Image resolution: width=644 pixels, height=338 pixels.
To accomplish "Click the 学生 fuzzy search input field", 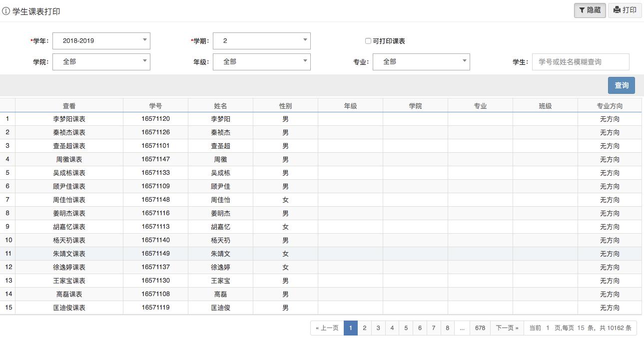I will pos(581,61).
